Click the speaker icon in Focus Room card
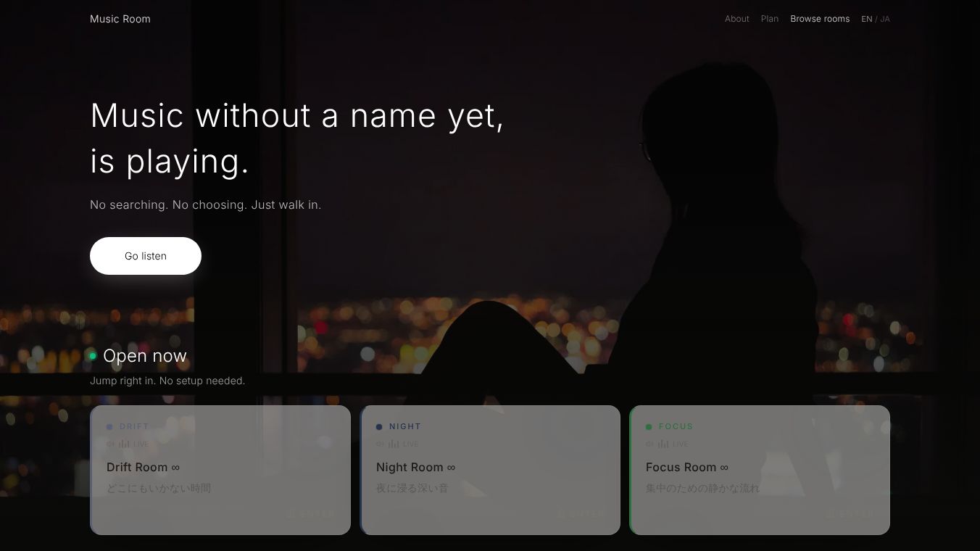This screenshot has width=980, height=551. click(x=650, y=444)
